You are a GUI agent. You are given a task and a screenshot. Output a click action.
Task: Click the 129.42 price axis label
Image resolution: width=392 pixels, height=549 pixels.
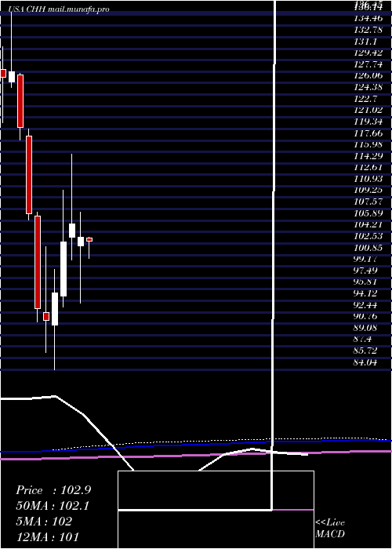click(368, 53)
